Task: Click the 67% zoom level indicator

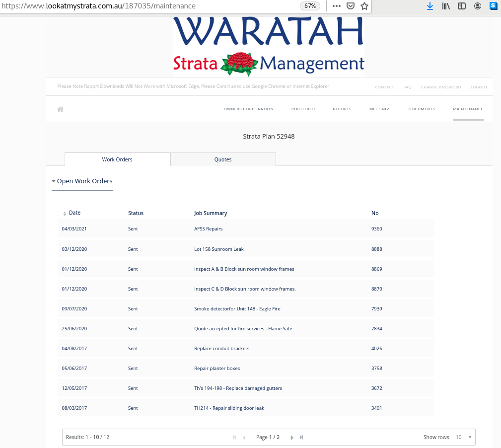Action: 310,6
